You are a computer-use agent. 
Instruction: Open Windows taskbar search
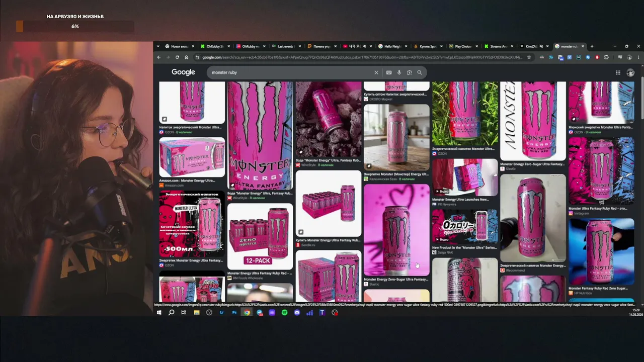[171, 312]
